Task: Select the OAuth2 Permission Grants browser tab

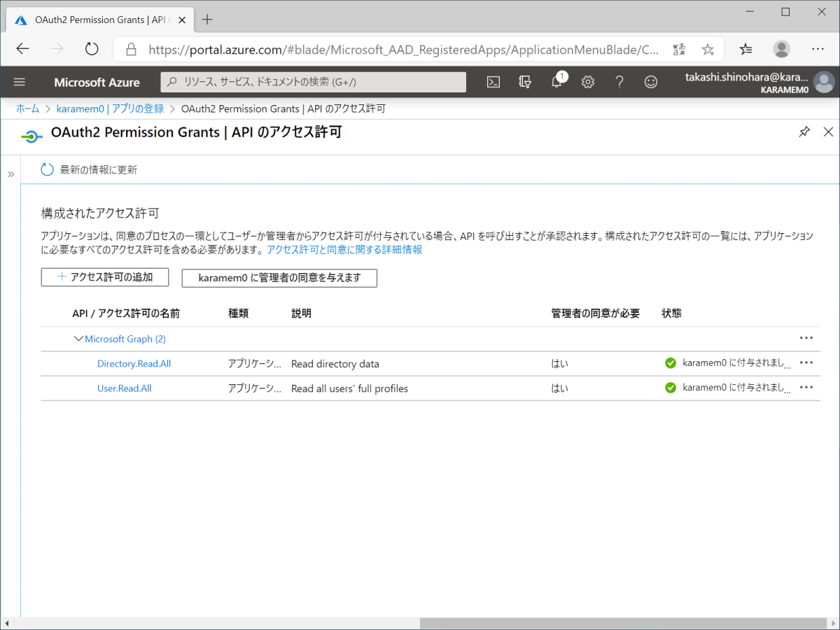Action: [x=98, y=20]
